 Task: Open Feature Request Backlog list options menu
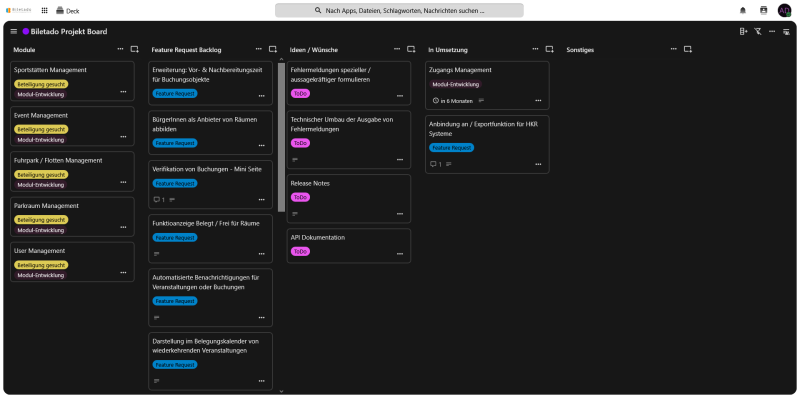click(x=259, y=49)
